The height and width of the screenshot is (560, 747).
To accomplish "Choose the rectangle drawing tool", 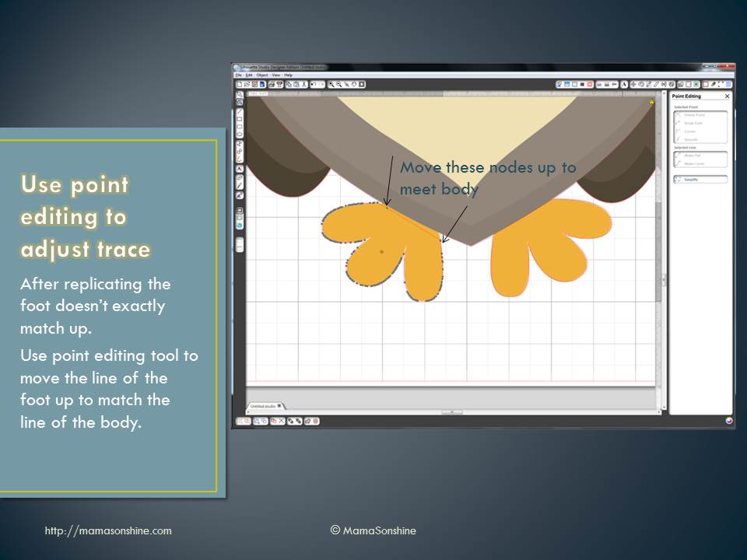I will pos(240,119).
